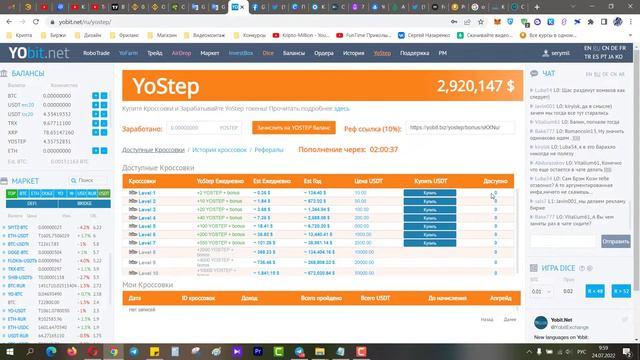Open the YoFarm menu item

click(x=128, y=53)
